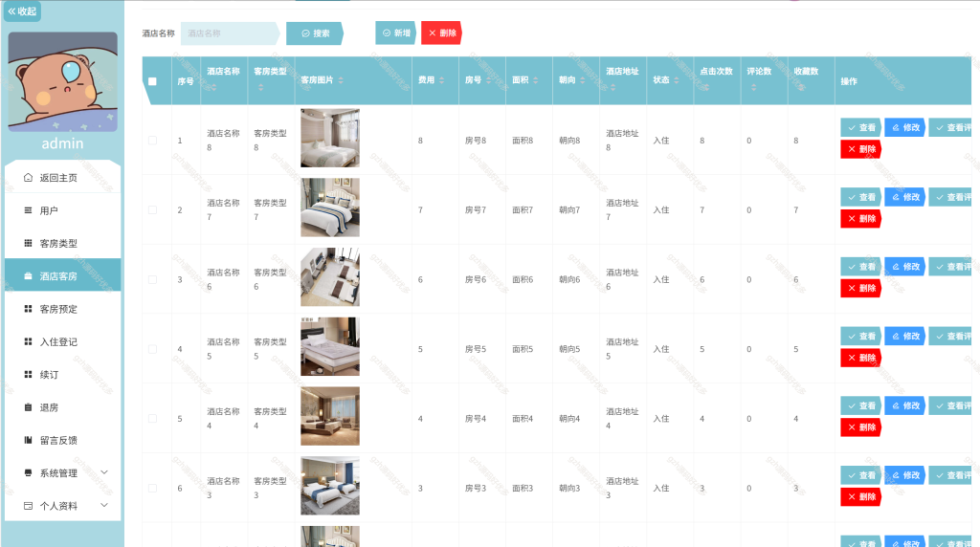Click the 退房 clipboard icon
The width and height of the screenshot is (980, 547).
[x=28, y=407]
